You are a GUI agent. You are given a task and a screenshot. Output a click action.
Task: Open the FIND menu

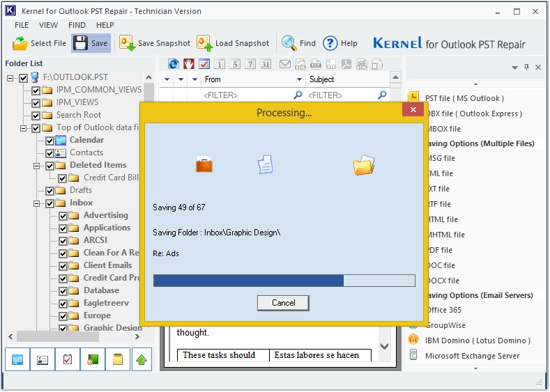click(77, 25)
